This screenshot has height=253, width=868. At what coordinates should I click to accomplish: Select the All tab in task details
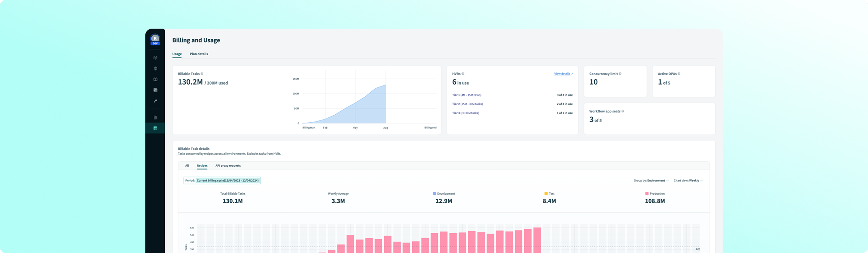(x=187, y=166)
